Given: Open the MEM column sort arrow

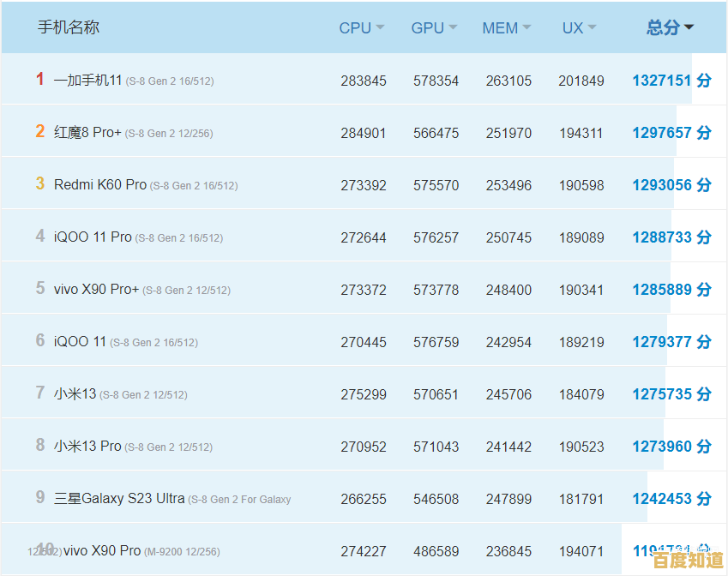Looking at the screenshot, I should (x=526, y=27).
